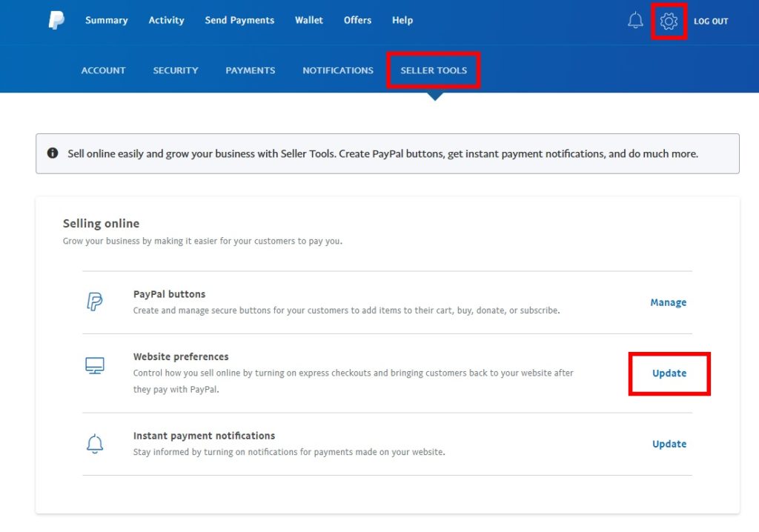
Task: Go to the Summary menu item
Action: (x=107, y=20)
